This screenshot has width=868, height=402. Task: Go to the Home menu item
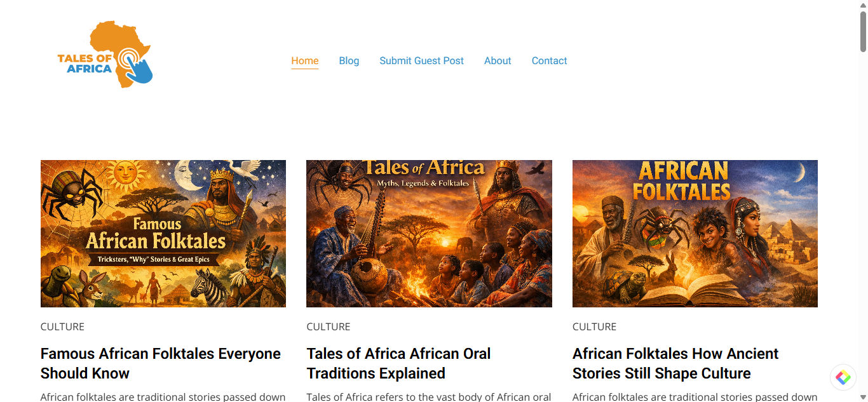coord(305,61)
